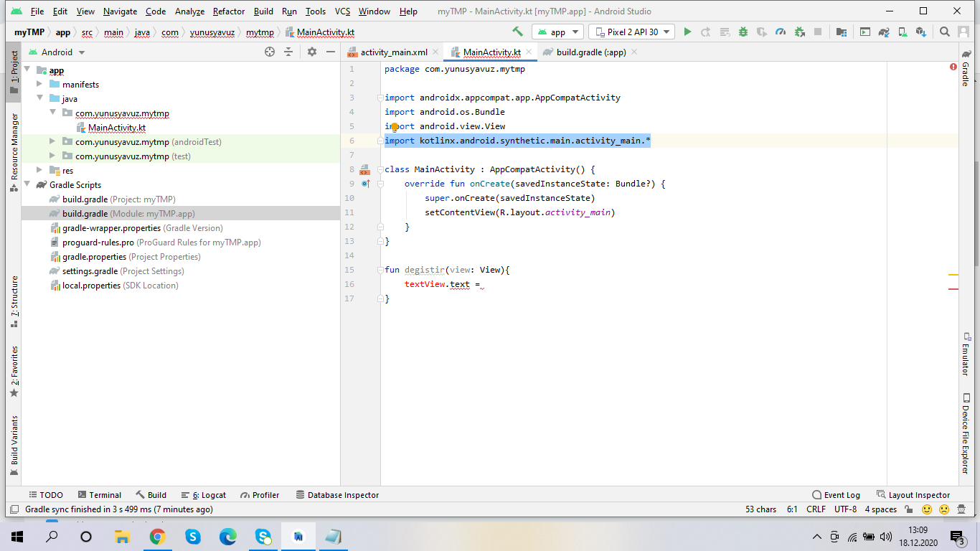Click the happy smiley feedback icon
This screenshot has height=551, width=980.
(x=927, y=509)
